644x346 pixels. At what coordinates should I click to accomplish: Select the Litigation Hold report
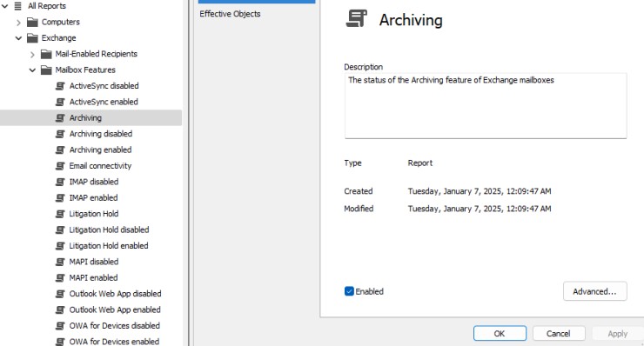pos(94,214)
